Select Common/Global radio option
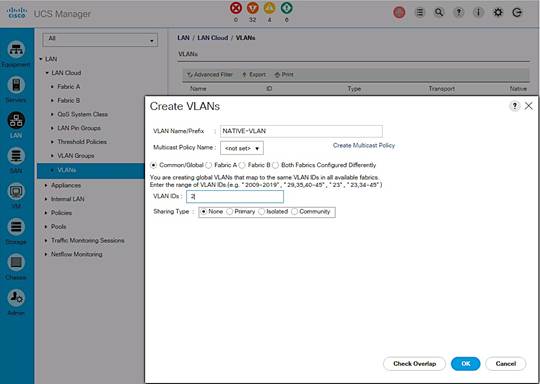 coord(154,165)
